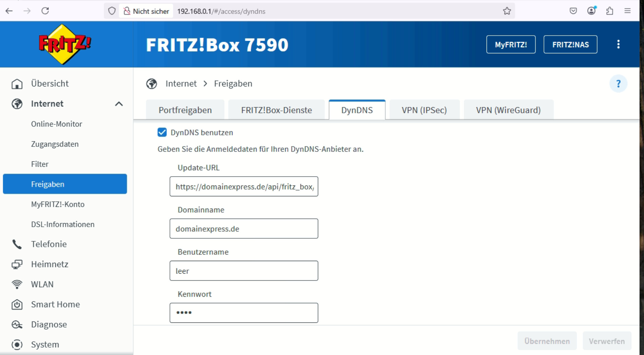Viewport: 644px width, 355px height.
Task: Click the 'Nicht sicher' lock warning
Action: point(146,11)
